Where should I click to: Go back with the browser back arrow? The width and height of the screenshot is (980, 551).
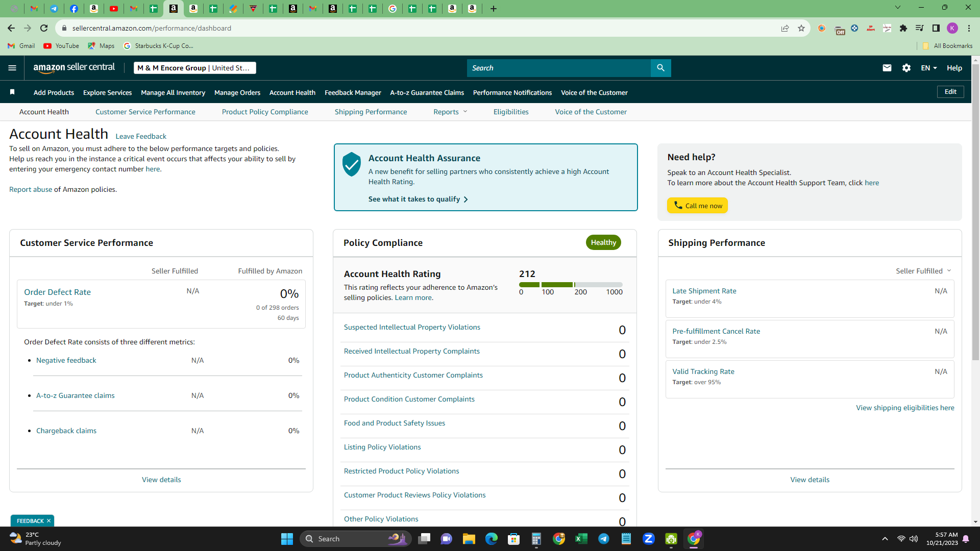point(11,28)
